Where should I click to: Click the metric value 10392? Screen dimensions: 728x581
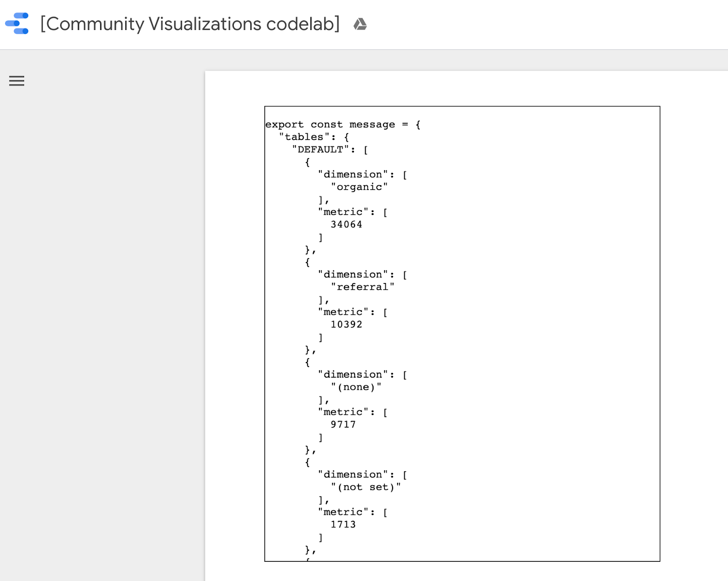(x=346, y=324)
